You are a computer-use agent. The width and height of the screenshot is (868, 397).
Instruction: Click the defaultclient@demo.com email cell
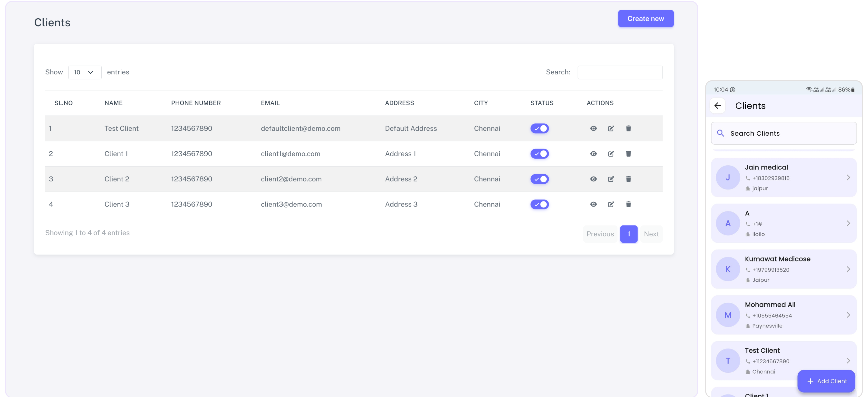(300, 128)
